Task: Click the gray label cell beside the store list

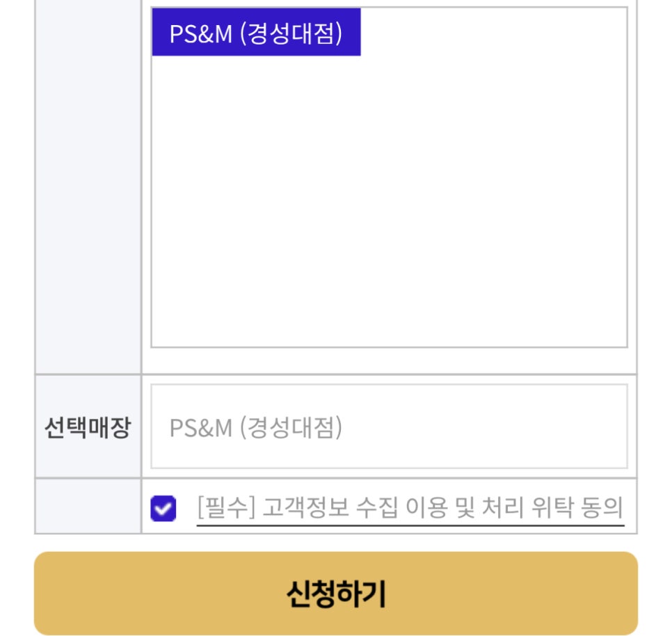Action: point(88,188)
